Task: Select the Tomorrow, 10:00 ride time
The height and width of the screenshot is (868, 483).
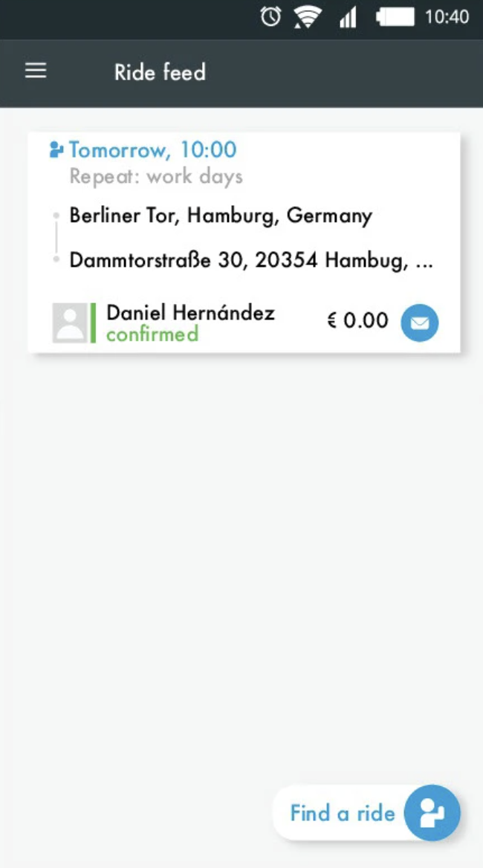Action: [152, 150]
